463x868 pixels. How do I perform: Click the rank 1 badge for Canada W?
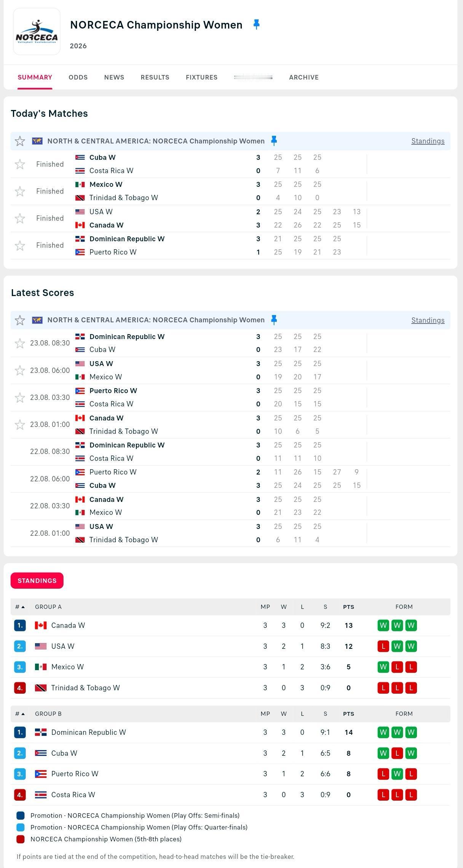point(20,625)
